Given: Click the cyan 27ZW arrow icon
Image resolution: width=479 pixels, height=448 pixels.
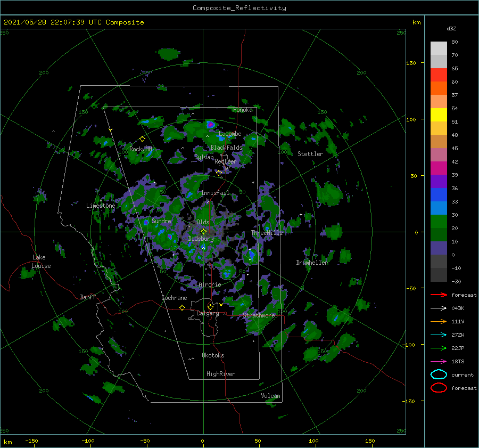Looking at the screenshot, I should (439, 335).
